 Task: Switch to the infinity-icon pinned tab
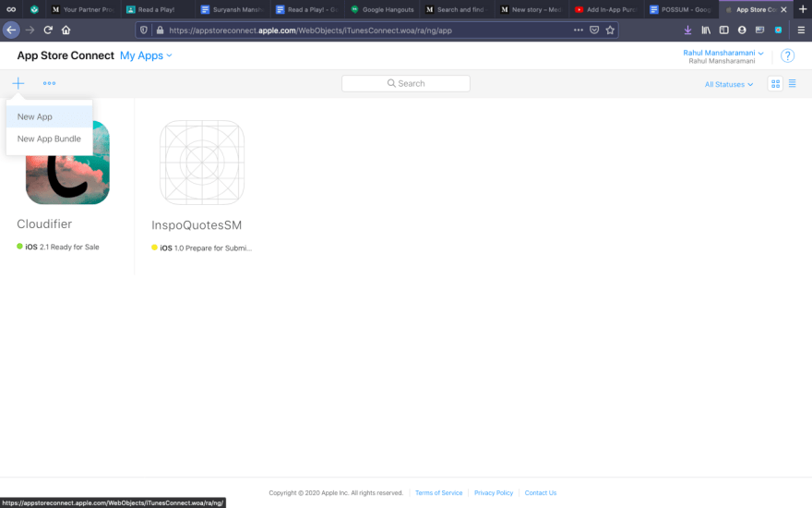pyautogui.click(x=11, y=9)
